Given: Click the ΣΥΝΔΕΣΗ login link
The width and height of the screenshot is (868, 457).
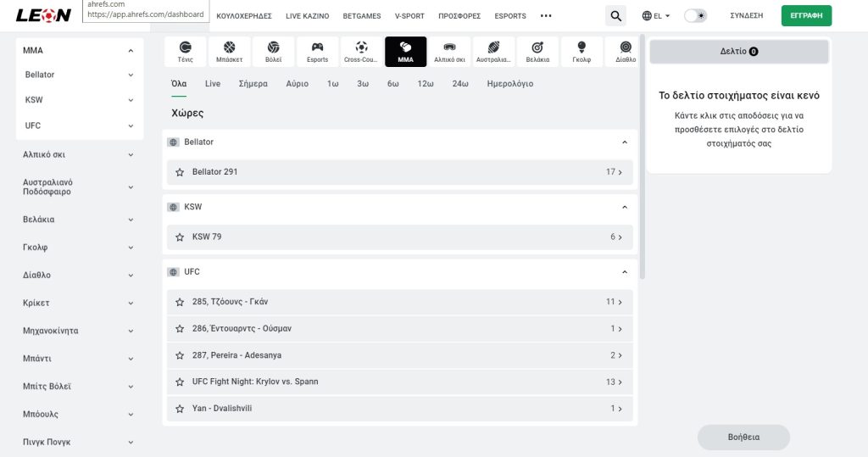Looking at the screenshot, I should click(746, 15).
